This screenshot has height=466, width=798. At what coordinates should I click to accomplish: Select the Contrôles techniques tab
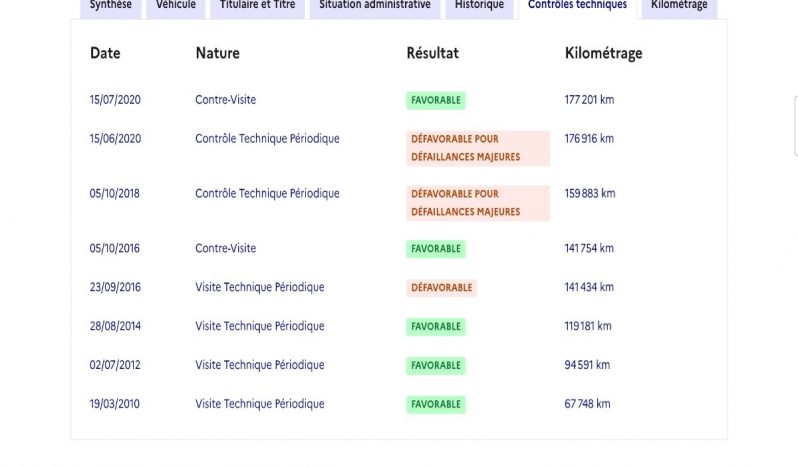tap(577, 8)
